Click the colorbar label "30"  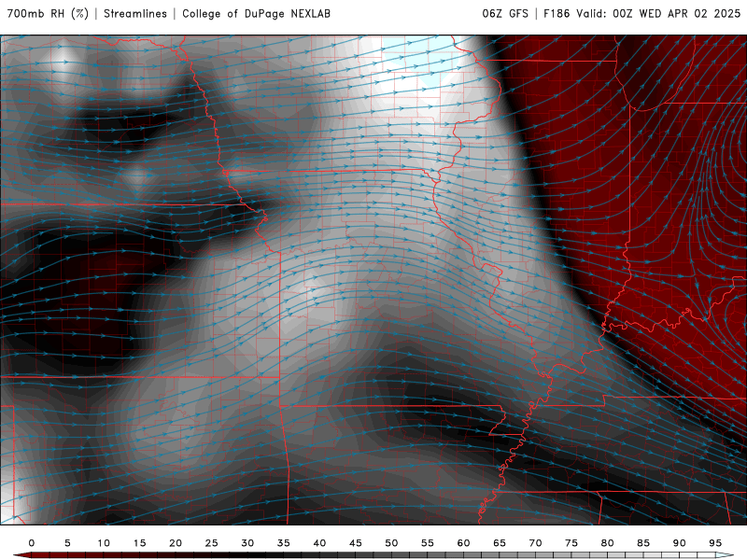click(x=247, y=543)
